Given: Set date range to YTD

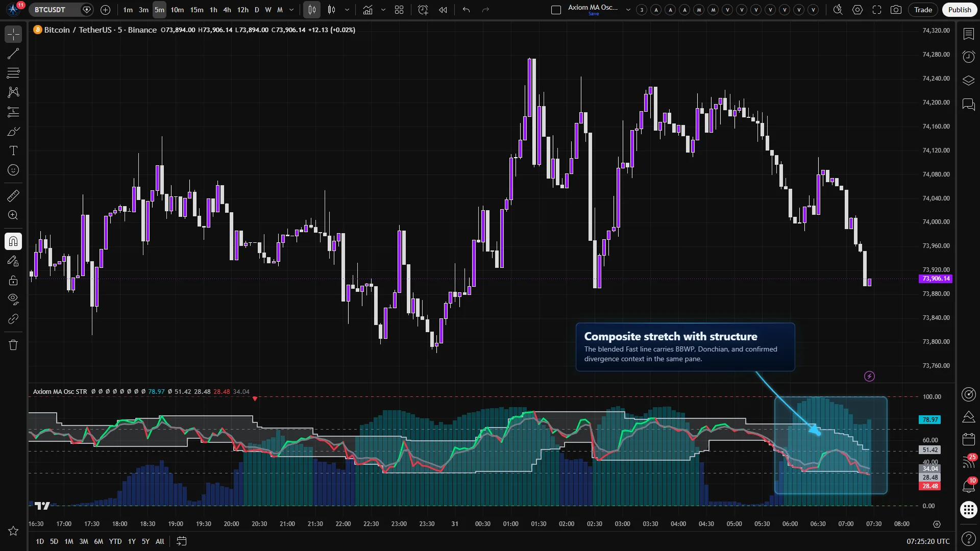Looking at the screenshot, I should pyautogui.click(x=115, y=541).
